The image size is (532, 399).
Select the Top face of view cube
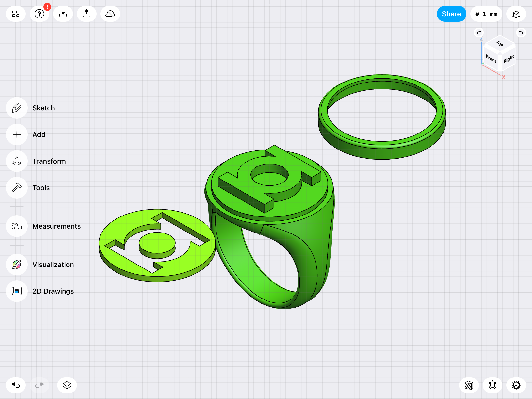click(500, 44)
